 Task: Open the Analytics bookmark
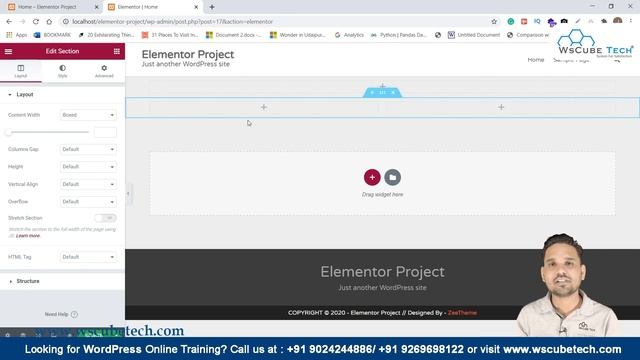tap(349, 35)
